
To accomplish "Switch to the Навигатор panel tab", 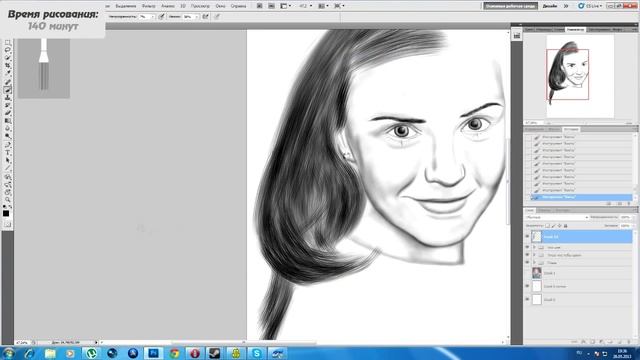I will (575, 29).
